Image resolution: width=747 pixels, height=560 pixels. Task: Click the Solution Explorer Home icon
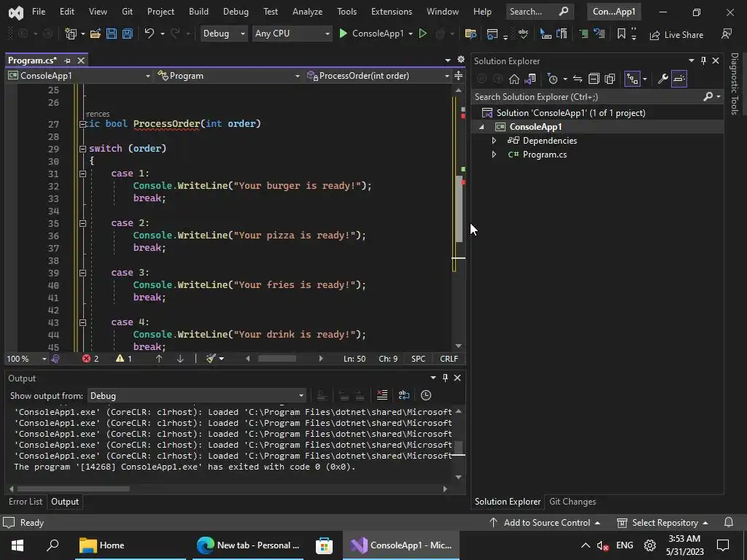coord(514,79)
